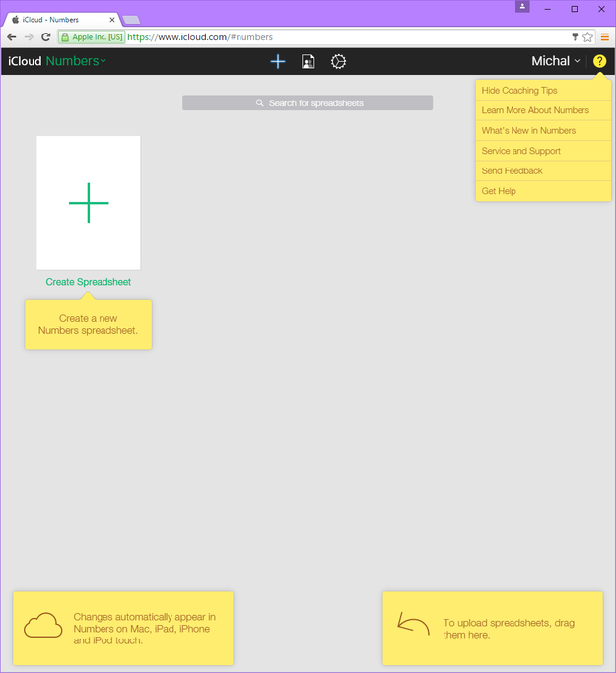Click the 'Create a new Numbers spreadsheet' tip
Screen dimensions: 616x673
tap(89, 324)
